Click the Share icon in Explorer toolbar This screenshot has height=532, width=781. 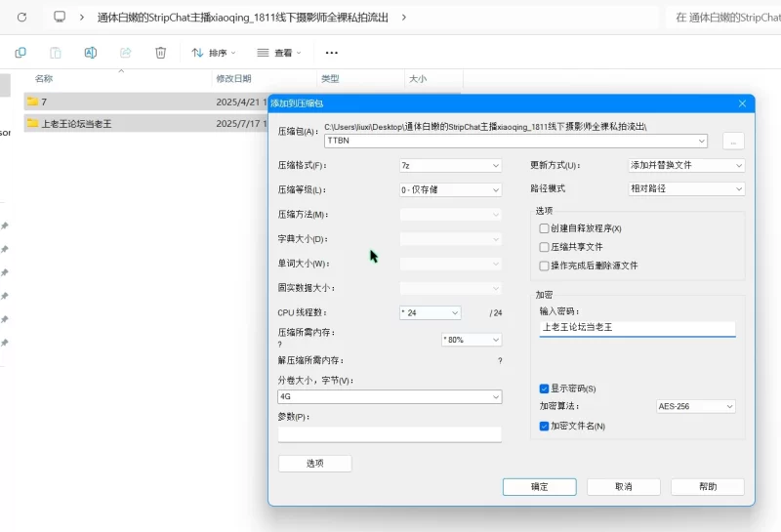[126, 53]
